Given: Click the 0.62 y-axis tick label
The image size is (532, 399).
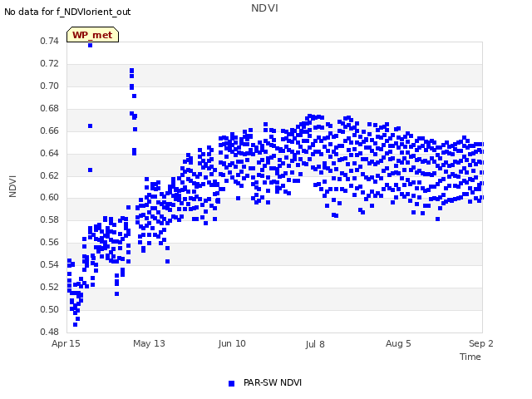Looking at the screenshot, I should pos(50,175).
